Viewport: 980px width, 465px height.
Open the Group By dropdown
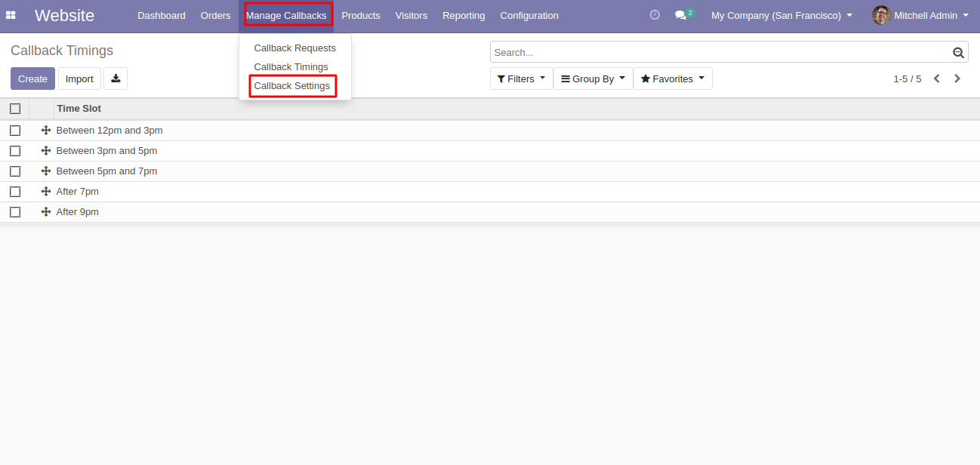(x=593, y=78)
